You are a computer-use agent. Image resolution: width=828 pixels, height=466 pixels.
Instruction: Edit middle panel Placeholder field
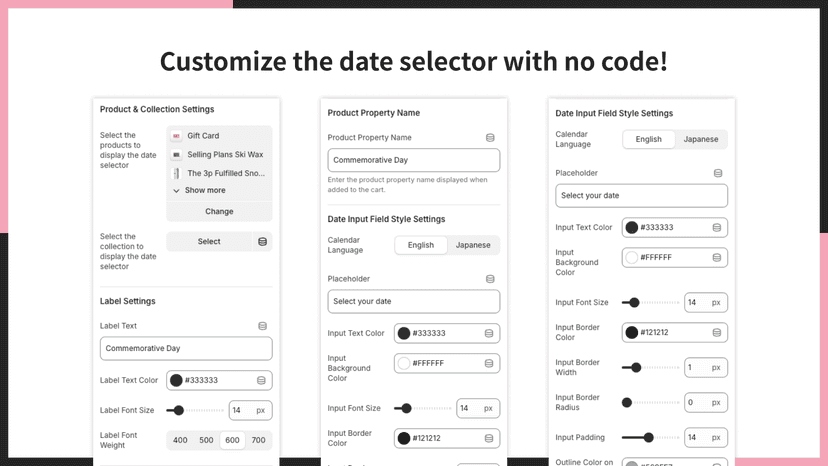point(413,301)
